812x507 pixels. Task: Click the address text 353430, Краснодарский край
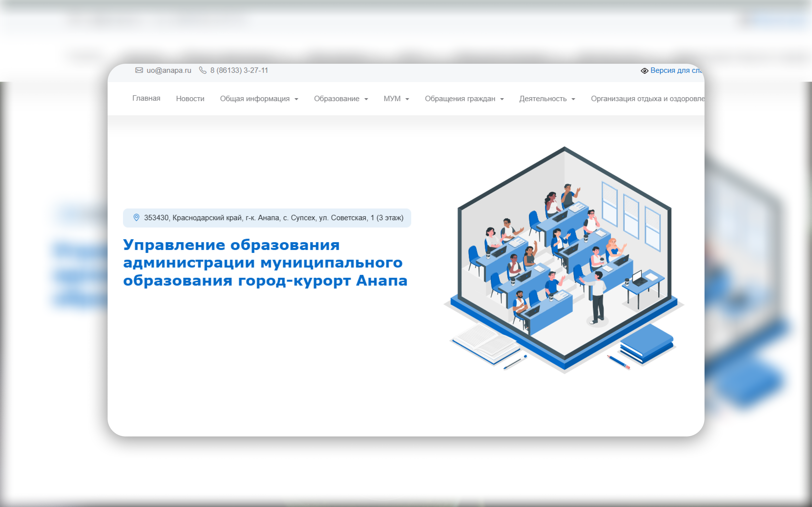coord(274,218)
